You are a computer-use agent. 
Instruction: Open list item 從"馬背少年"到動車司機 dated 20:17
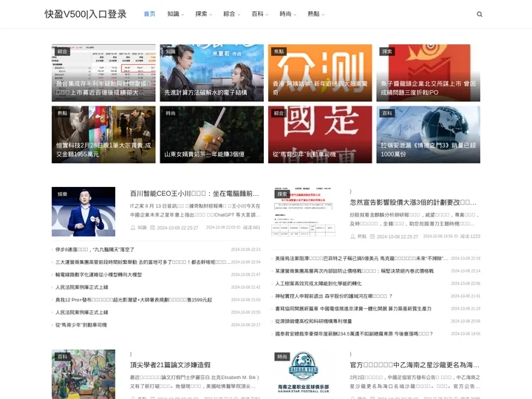click(x=81, y=324)
